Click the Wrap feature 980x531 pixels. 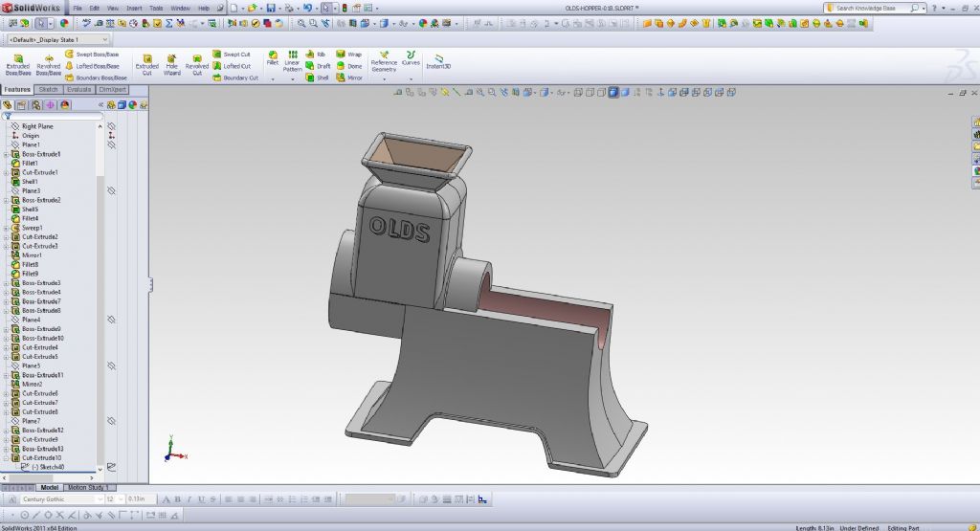(348, 55)
